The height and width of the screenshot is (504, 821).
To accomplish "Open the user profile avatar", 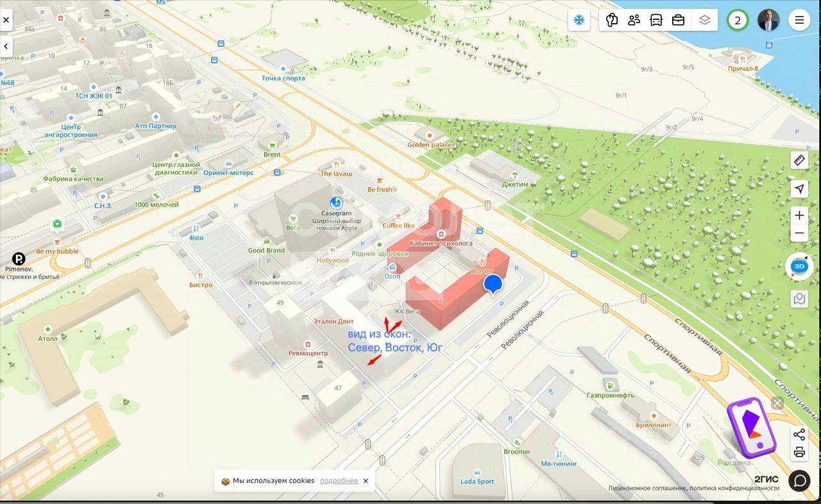I will coord(768,20).
